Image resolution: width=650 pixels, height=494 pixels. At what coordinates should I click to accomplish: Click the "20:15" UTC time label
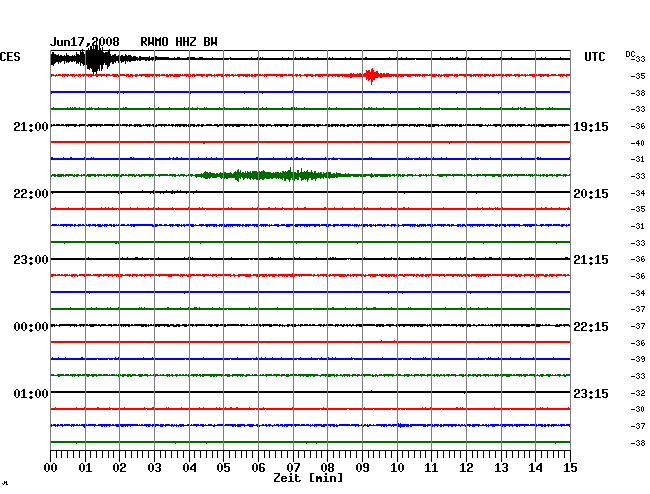pos(591,194)
